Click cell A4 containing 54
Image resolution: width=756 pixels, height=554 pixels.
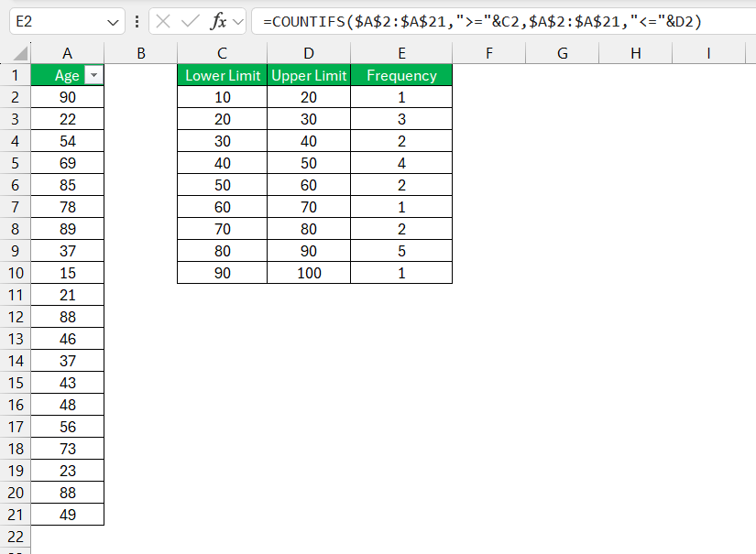(x=68, y=141)
